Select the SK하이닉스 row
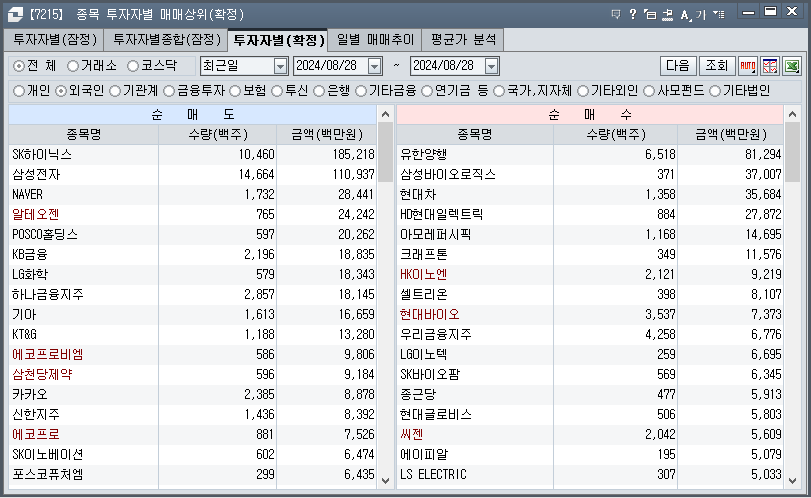The image size is (811, 498). pyautogui.click(x=192, y=155)
